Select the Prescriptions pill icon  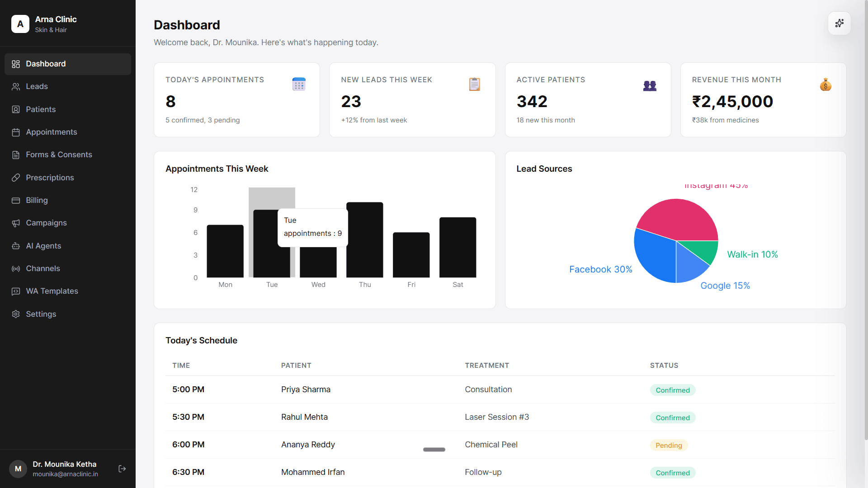point(16,178)
